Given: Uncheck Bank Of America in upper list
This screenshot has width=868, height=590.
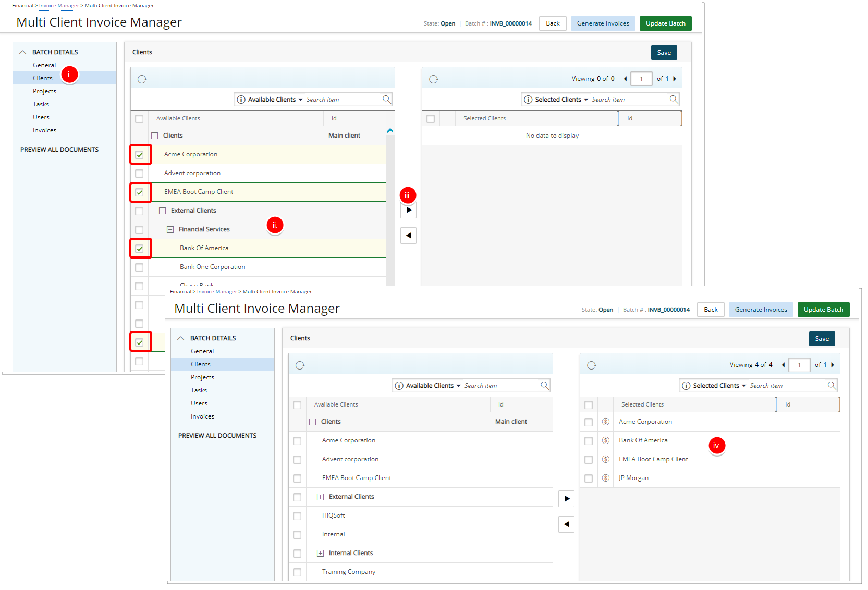Looking at the screenshot, I should pos(139,249).
